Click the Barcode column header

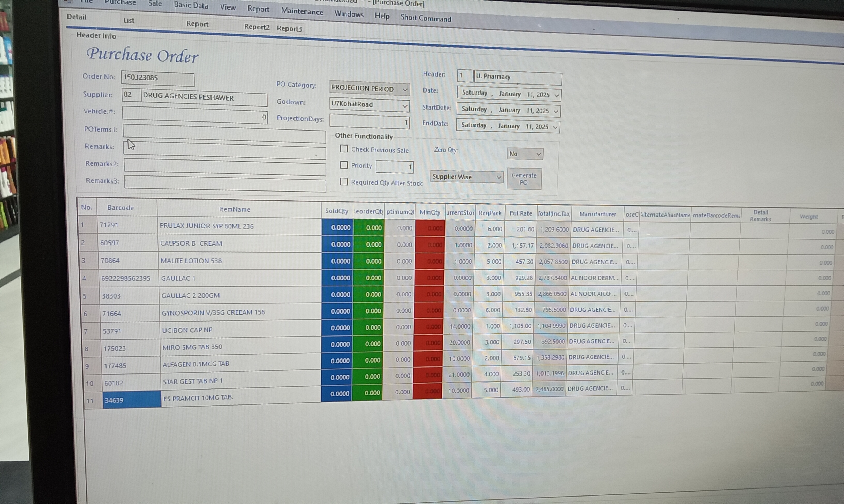coord(120,208)
